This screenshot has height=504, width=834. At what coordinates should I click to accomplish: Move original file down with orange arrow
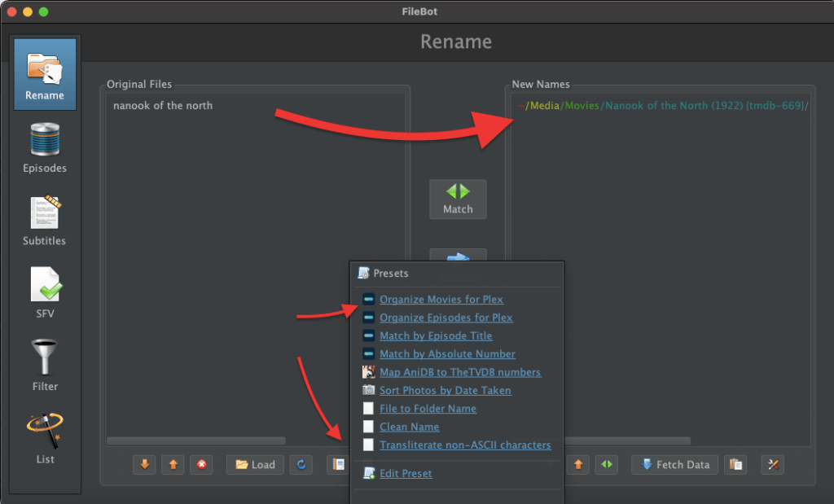pos(145,465)
